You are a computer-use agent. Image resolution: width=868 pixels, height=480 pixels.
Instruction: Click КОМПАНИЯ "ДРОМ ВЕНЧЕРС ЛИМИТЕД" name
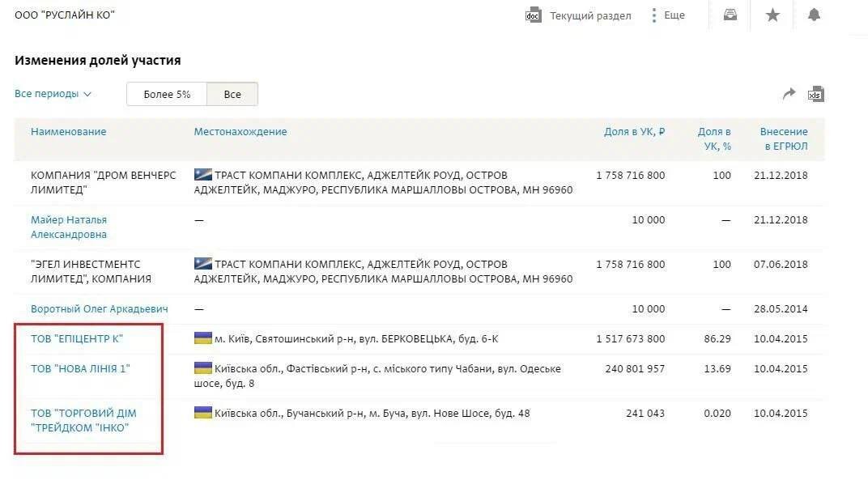pos(103,182)
